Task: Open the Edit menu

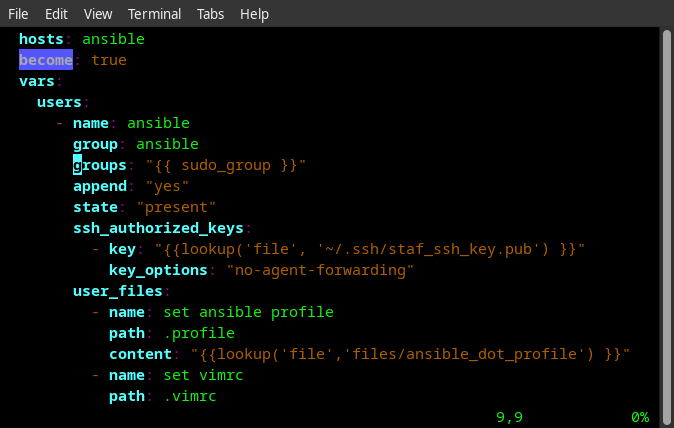Action: (x=56, y=14)
